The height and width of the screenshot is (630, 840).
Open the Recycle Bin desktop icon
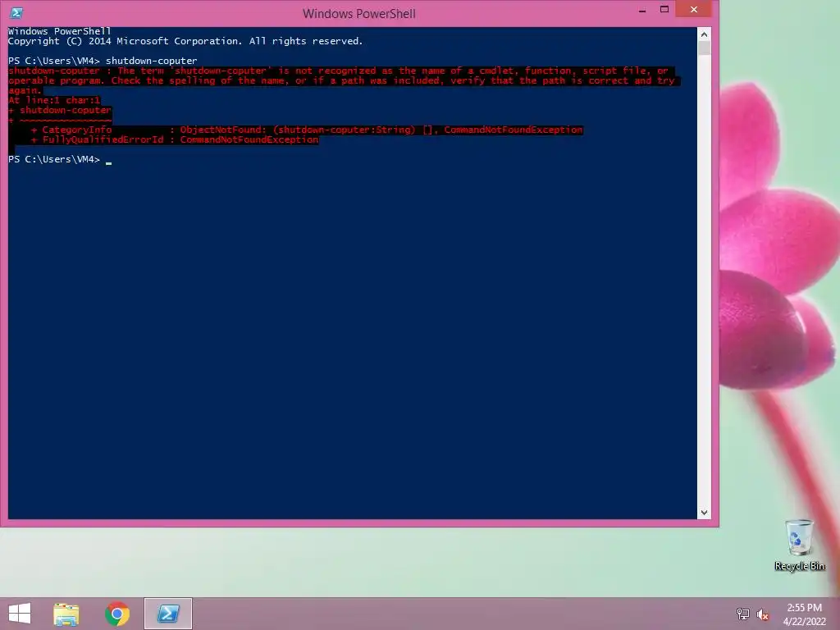tap(799, 546)
